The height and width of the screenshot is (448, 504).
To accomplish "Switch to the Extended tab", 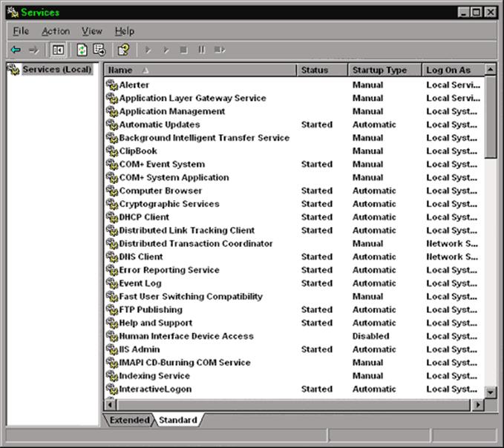I will click(x=128, y=420).
